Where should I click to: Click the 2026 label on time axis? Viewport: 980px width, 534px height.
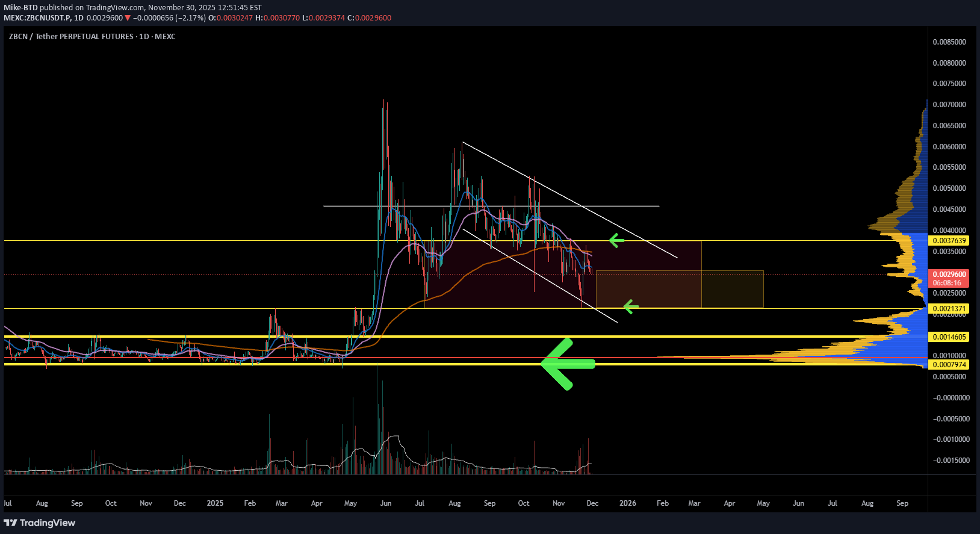(x=627, y=503)
